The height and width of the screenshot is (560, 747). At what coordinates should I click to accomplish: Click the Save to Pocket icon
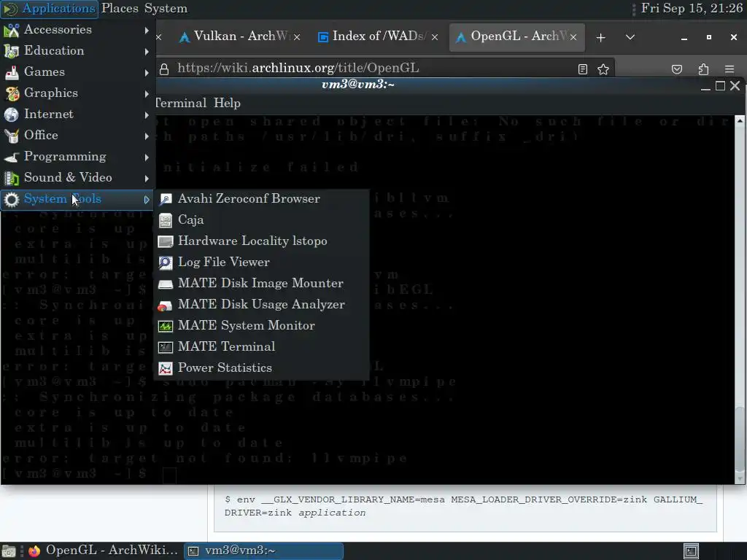tap(676, 69)
